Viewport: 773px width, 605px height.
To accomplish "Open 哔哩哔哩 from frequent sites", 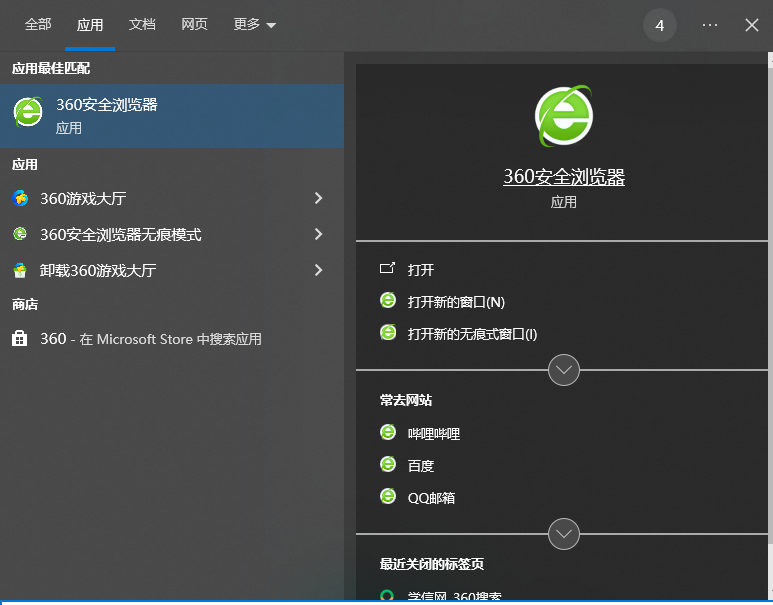I will [434, 434].
